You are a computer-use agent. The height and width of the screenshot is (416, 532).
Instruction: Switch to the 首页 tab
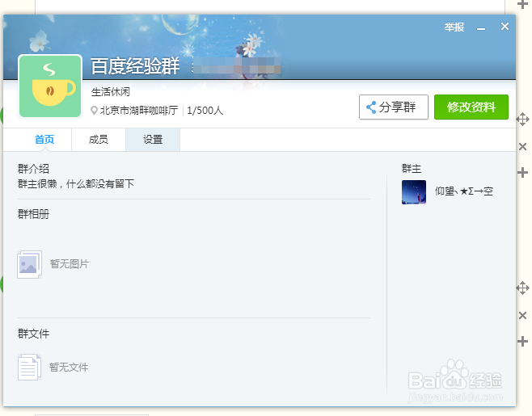pos(44,140)
